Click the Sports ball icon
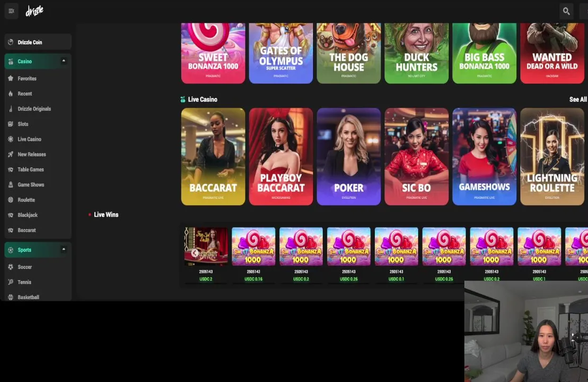588x382 pixels. pyautogui.click(x=11, y=250)
